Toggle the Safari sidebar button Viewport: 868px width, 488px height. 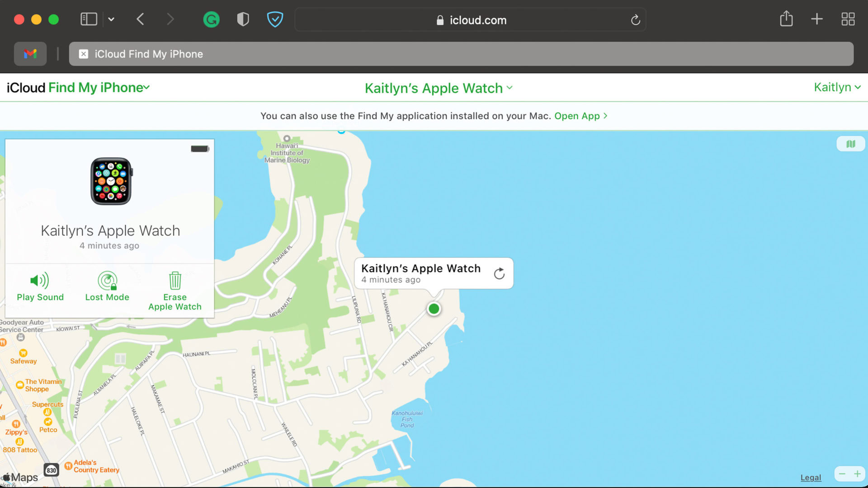pos(89,19)
